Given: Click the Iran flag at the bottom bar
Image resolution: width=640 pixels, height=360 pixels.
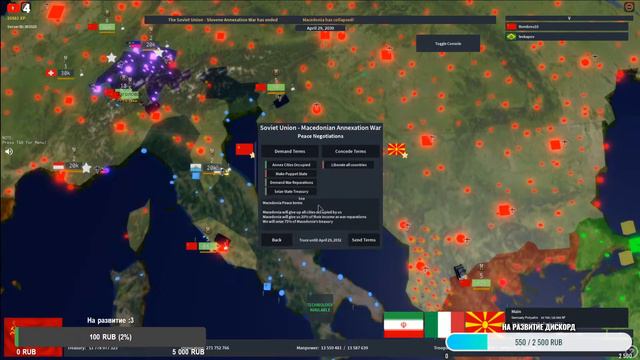Looking at the screenshot, I should coord(403,325).
